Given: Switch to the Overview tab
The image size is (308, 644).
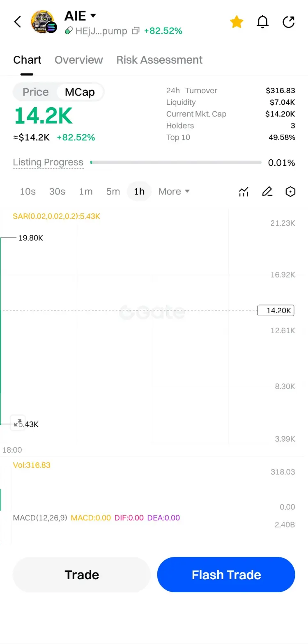Looking at the screenshot, I should click(79, 60).
